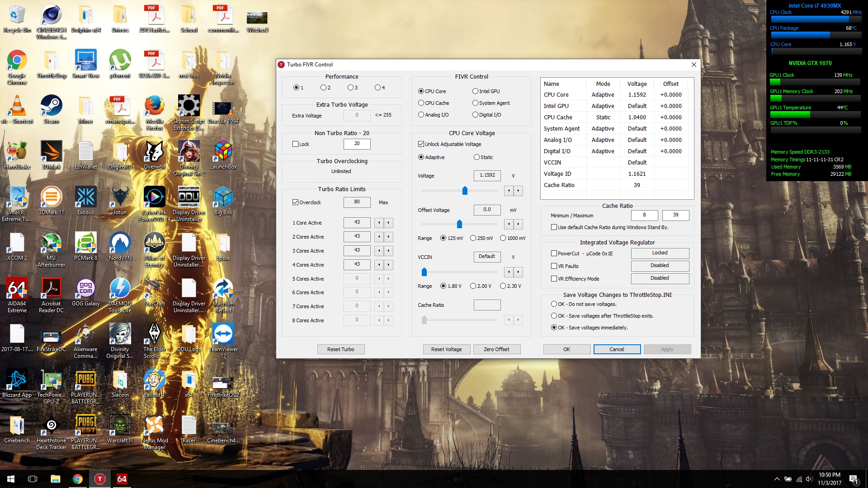The image size is (868, 488).
Task: Open the Google Chrome desktop shortcut
Action: point(17,67)
